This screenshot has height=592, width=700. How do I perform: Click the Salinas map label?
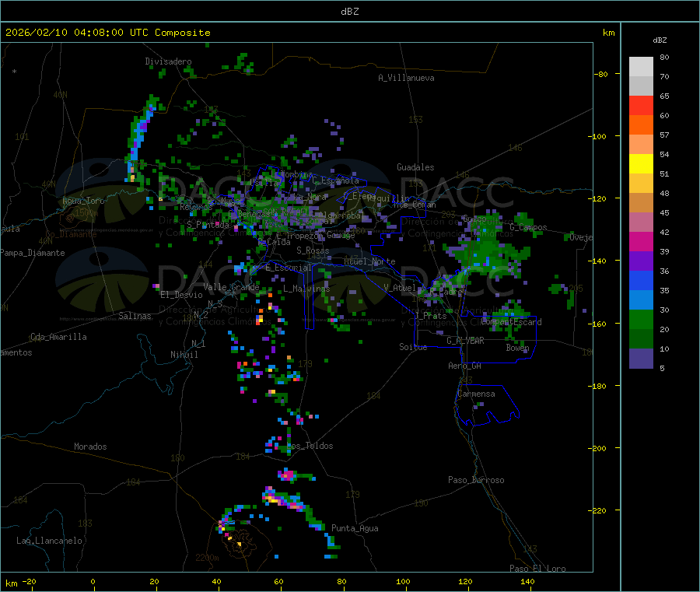coord(135,316)
